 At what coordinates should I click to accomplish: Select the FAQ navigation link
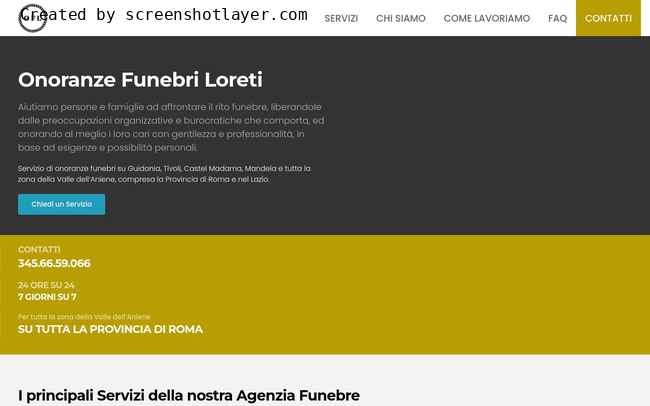pyautogui.click(x=558, y=18)
